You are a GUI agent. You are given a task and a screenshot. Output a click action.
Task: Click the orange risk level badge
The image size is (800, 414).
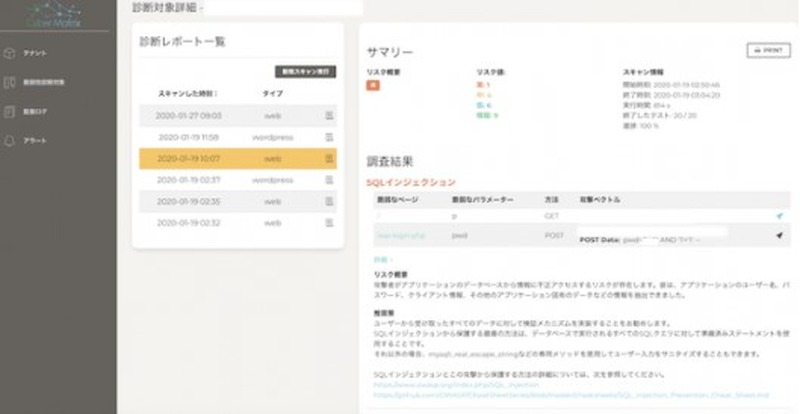[x=373, y=86]
